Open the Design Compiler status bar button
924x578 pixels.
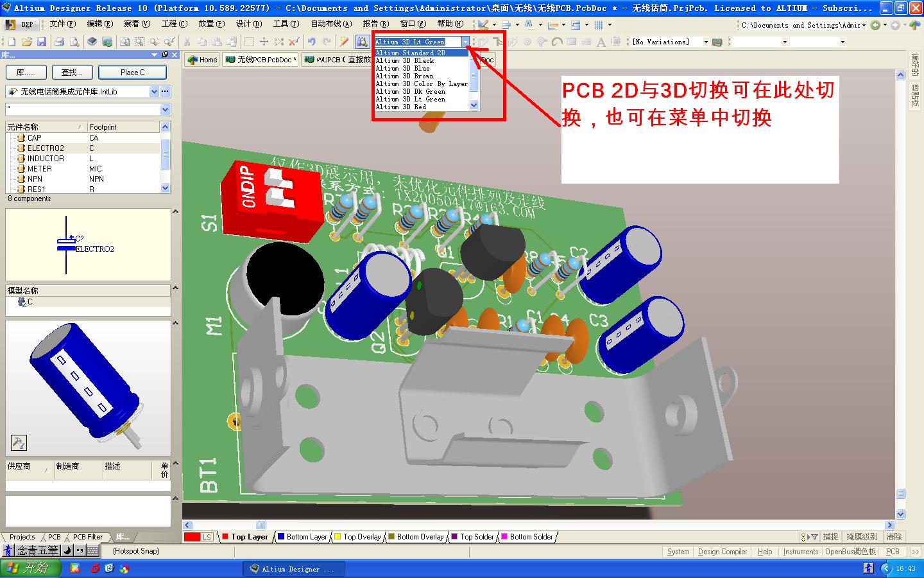point(723,552)
